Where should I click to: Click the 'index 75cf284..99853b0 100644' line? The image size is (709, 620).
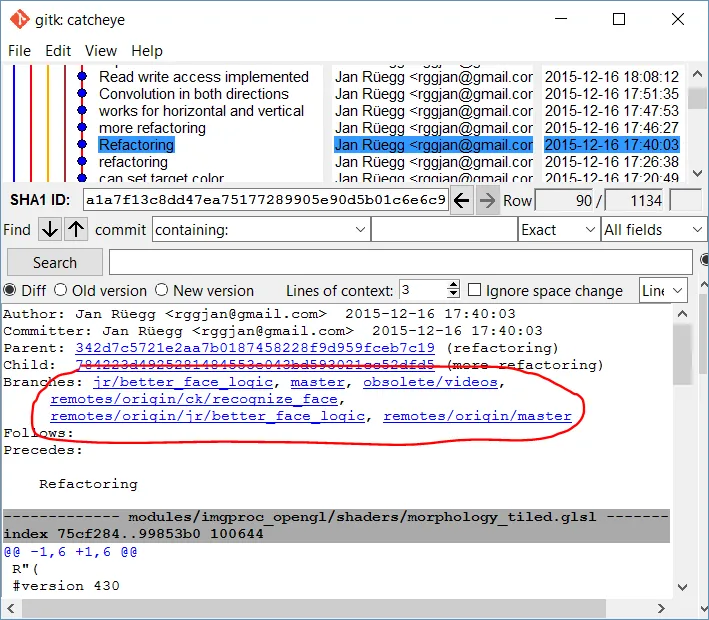(133, 534)
